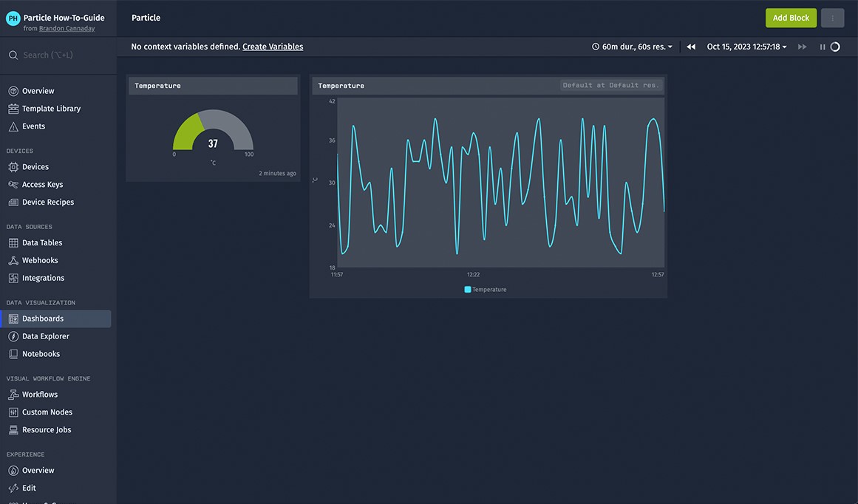Click the Default at Default res. label
Screen dimensions: 858x504
click(610, 86)
